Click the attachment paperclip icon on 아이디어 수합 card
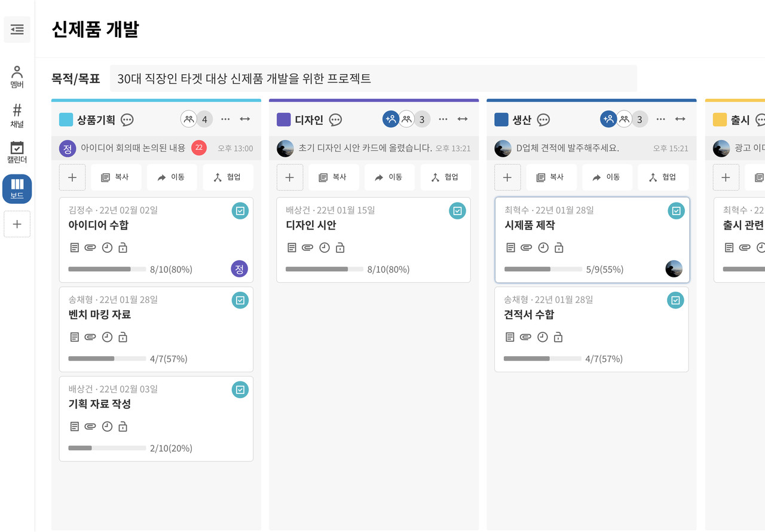The width and height of the screenshot is (765, 532). click(x=90, y=247)
